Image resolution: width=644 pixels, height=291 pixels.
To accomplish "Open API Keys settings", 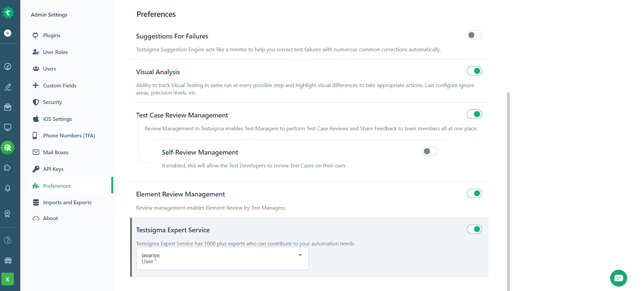I will click(x=53, y=169).
